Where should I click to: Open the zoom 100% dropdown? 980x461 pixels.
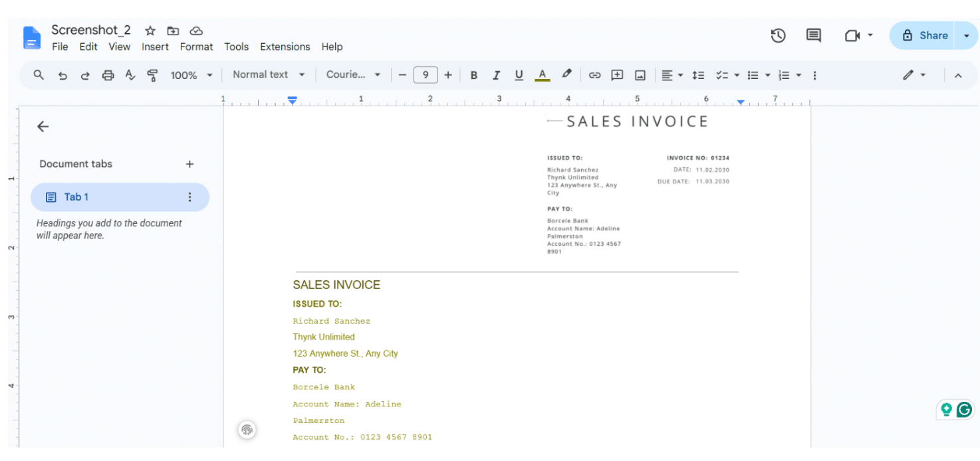tap(191, 75)
